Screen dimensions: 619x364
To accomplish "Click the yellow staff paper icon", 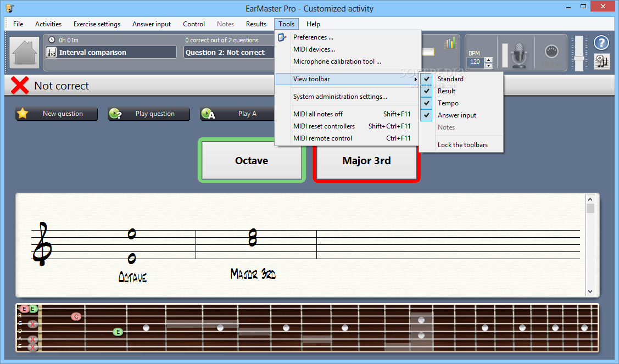I will 428,52.
